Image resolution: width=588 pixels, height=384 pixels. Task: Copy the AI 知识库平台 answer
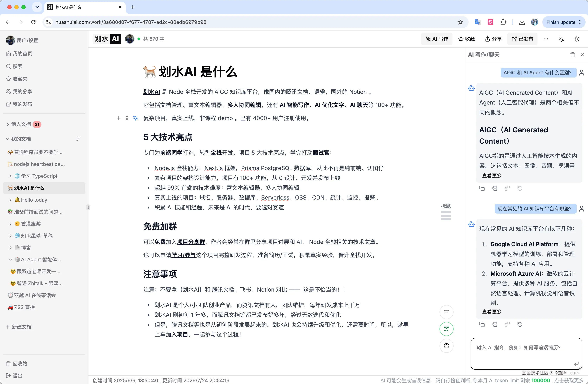tap(482, 325)
